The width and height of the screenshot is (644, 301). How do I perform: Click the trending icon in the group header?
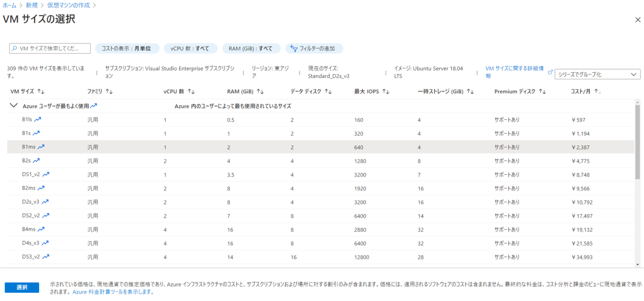(x=94, y=106)
